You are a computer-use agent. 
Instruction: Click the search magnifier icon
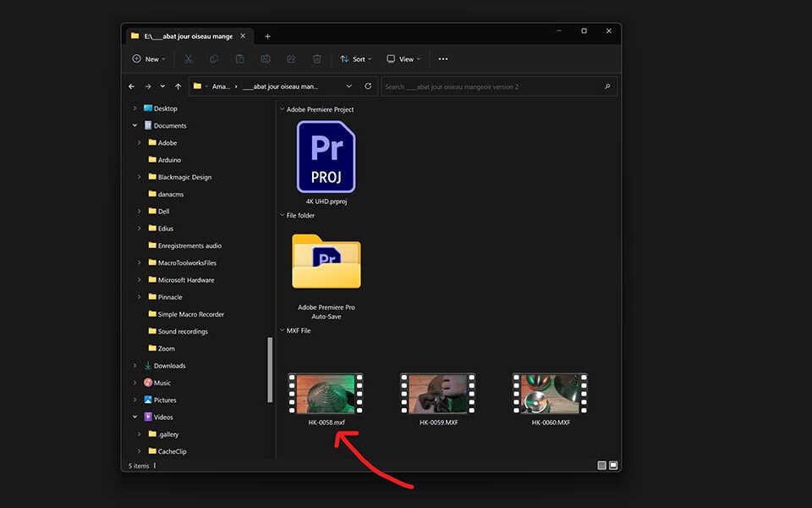607,86
